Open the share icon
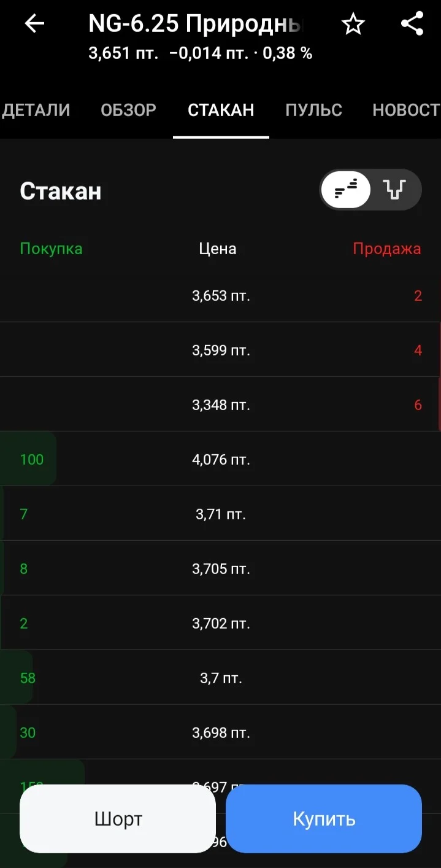Viewport: 441px width, 868px height. coord(412,24)
